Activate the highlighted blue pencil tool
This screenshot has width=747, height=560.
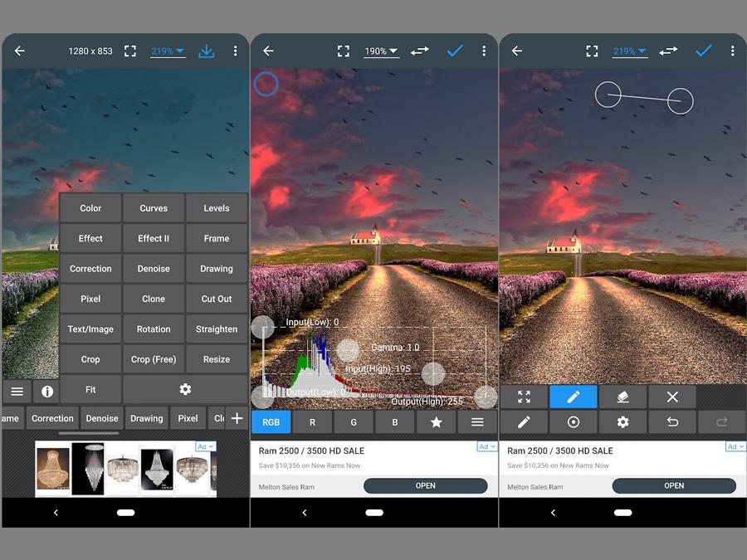pos(573,397)
